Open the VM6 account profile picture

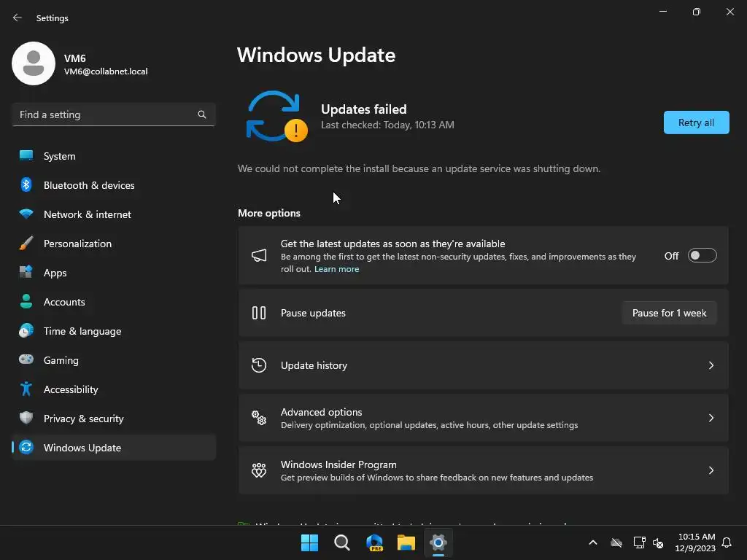34,63
